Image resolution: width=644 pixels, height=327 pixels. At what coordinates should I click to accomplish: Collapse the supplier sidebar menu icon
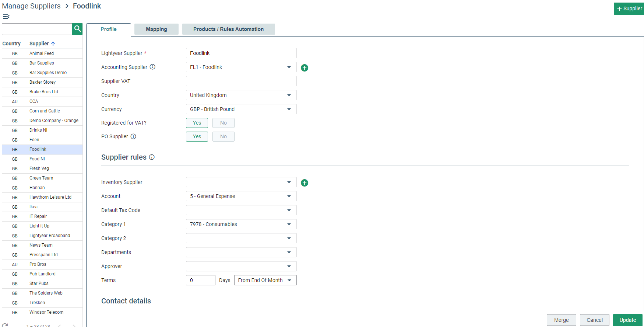point(6,17)
